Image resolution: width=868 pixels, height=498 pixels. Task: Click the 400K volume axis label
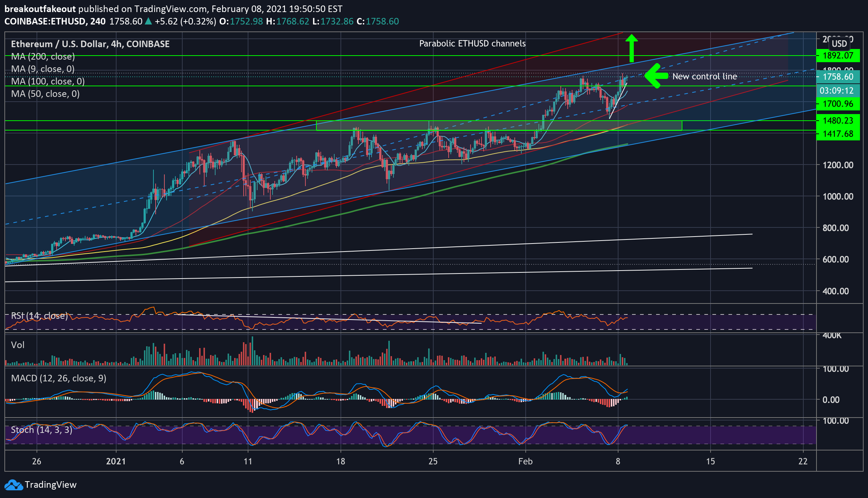[832, 335]
